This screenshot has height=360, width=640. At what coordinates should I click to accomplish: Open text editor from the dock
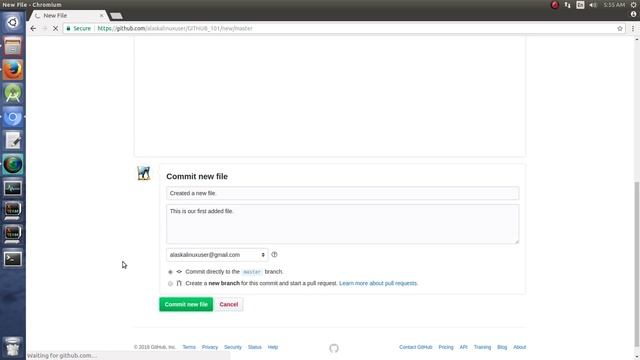pyautogui.click(x=13, y=141)
